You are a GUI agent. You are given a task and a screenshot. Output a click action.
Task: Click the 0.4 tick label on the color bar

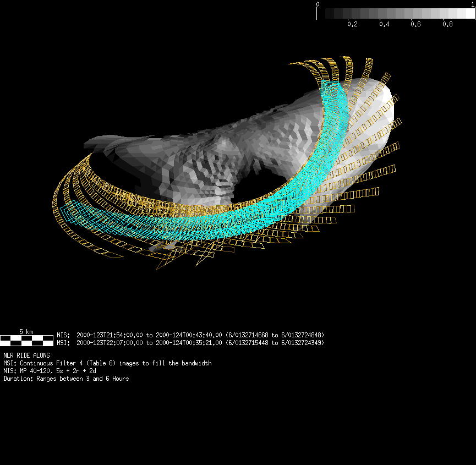384,24
